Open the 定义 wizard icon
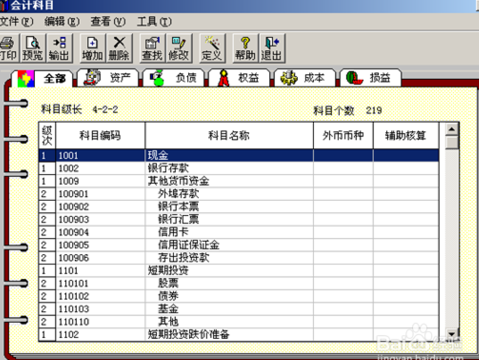Image resolution: width=479 pixels, height=360 pixels. tap(211, 48)
